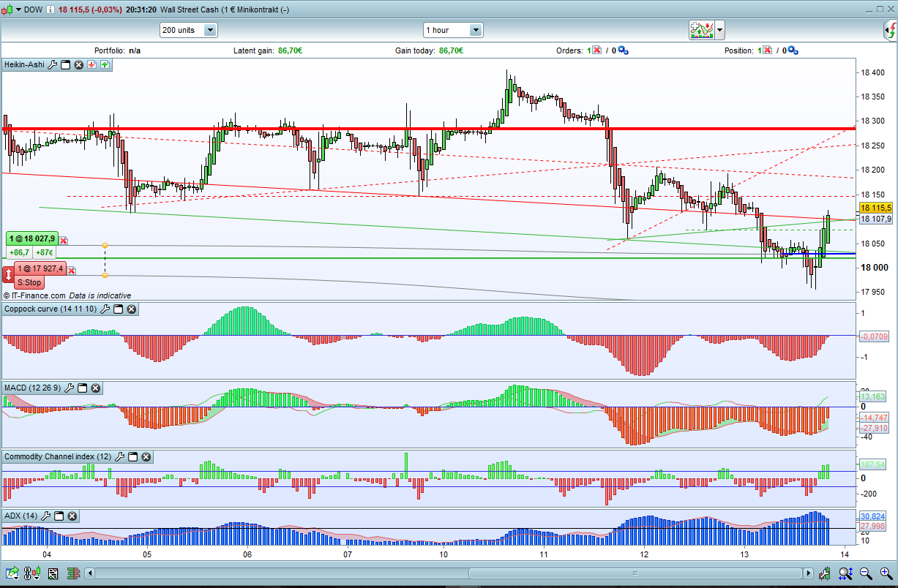Close the ADX indicator panel
Image resolution: width=898 pixels, height=588 pixels.
[72, 516]
